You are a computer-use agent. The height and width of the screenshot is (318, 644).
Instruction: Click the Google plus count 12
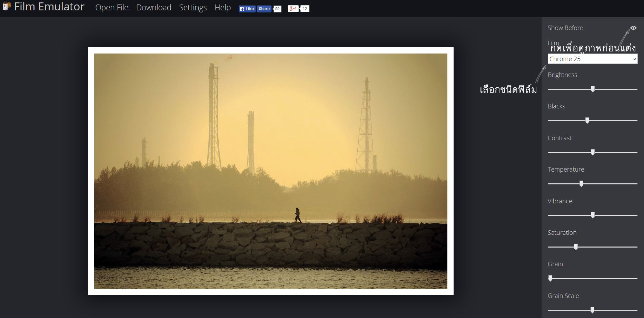tap(305, 9)
